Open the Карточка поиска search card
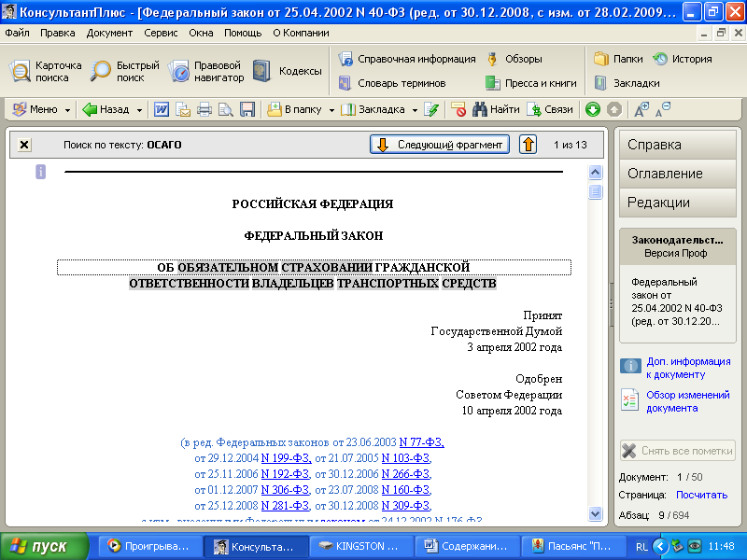The image size is (747, 560). tap(45, 72)
